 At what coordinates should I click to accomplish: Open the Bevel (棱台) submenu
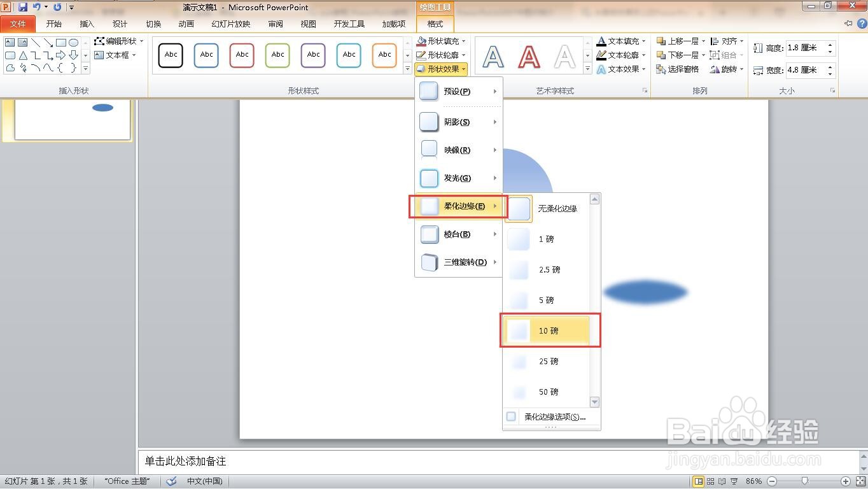pos(459,234)
